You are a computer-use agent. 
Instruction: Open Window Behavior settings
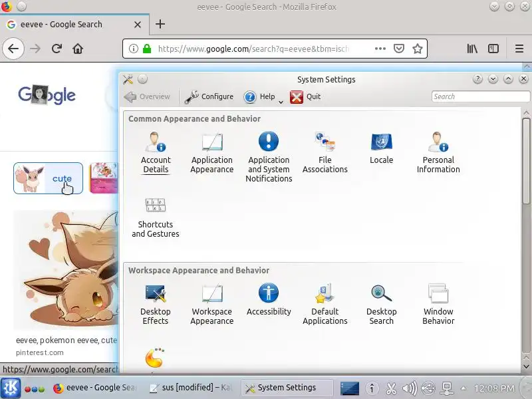[438, 305]
